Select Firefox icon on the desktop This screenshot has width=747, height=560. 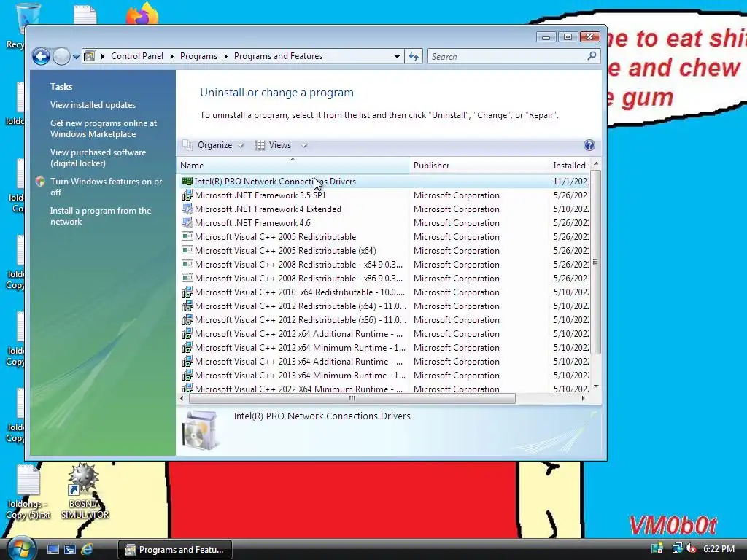142,13
